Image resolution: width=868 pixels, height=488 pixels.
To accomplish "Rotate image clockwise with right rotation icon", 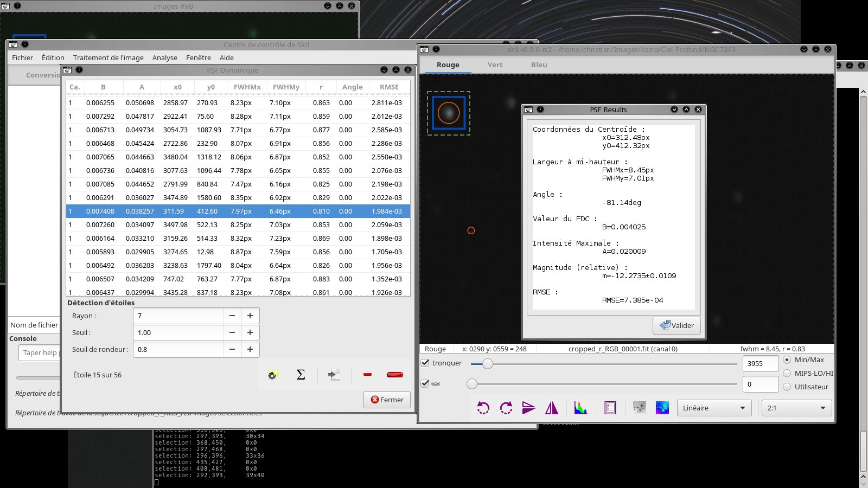I will coord(506,408).
